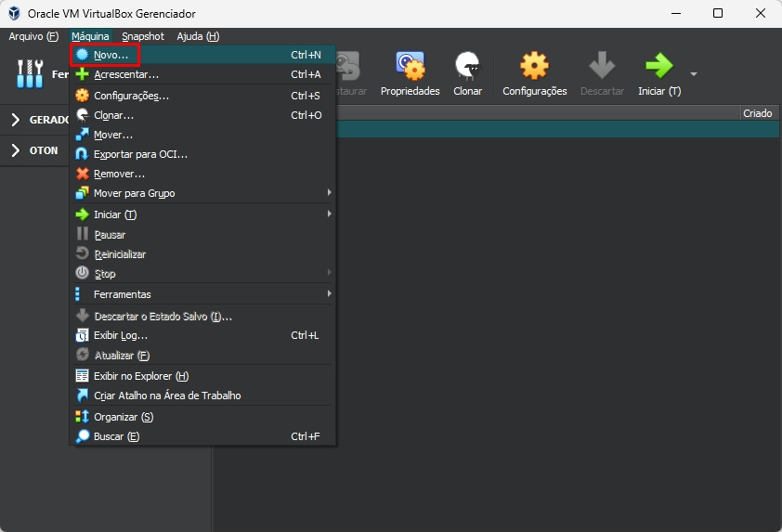
Task: Select Atualizar (F) entry
Action: point(202,356)
